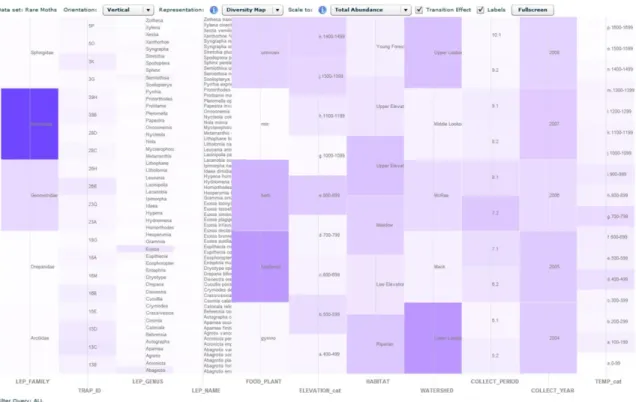Click elevation category k.1400-1499
Screen dimensions: 636x402
[x=318, y=37]
